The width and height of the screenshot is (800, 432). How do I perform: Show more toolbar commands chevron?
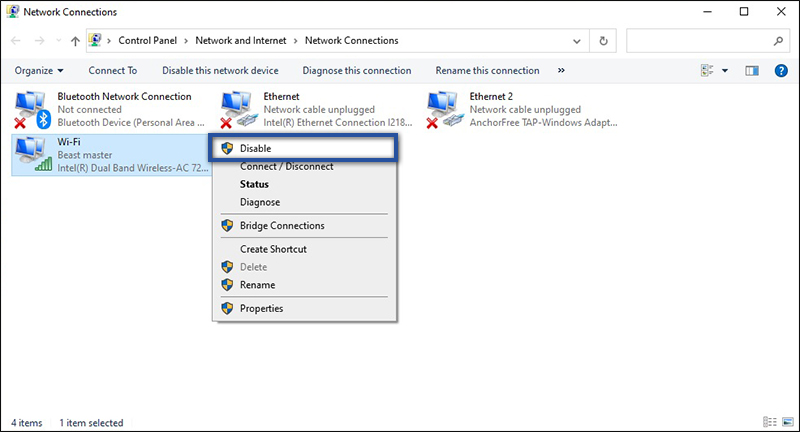pyautogui.click(x=561, y=70)
